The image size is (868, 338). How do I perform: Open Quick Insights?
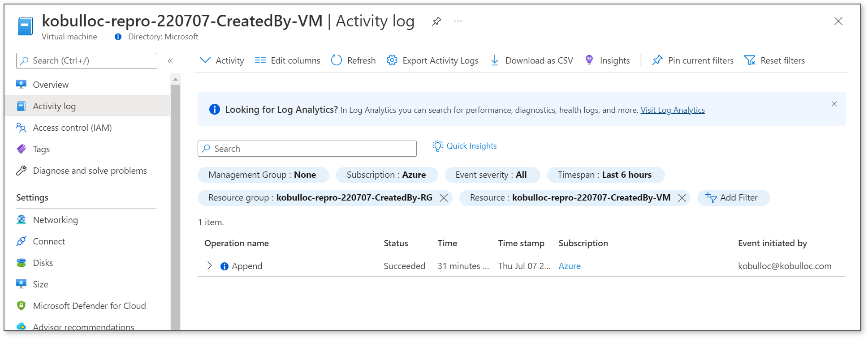(x=464, y=146)
